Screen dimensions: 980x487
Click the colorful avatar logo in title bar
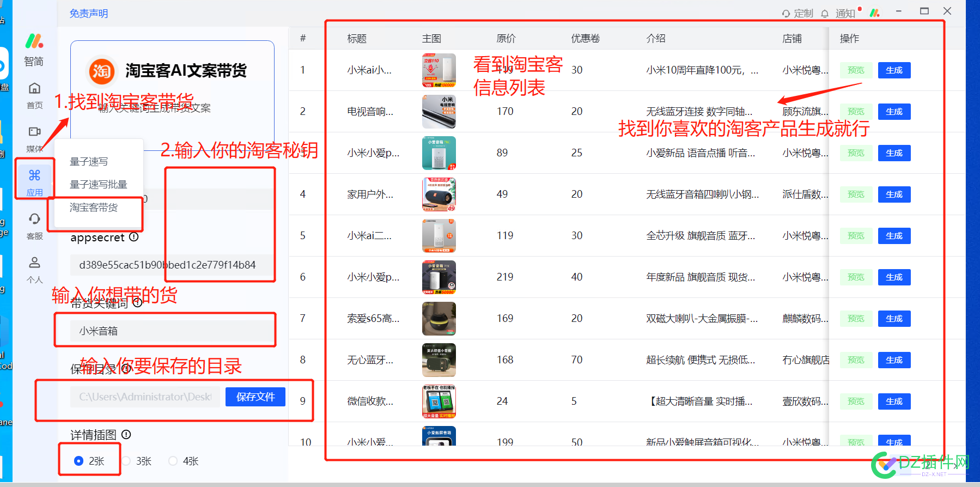pyautogui.click(x=875, y=13)
